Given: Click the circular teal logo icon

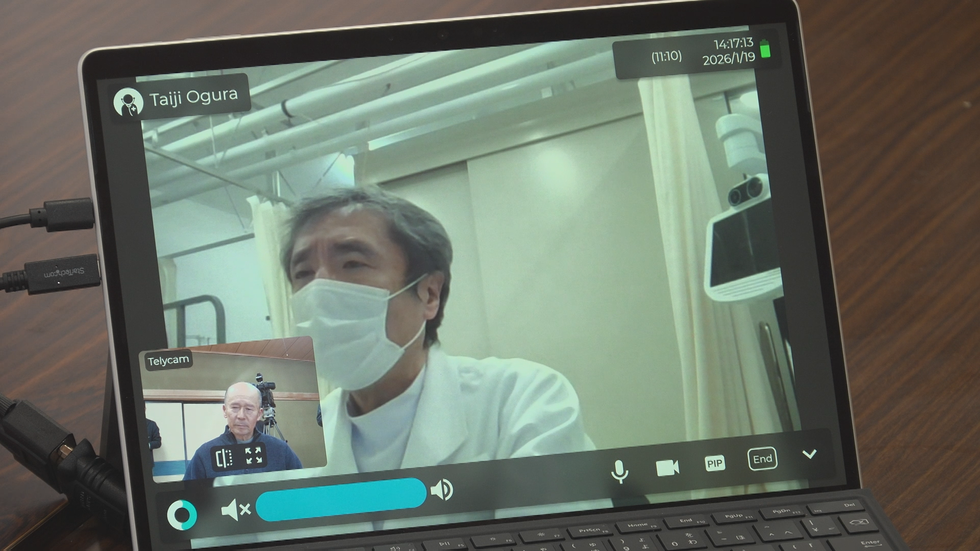Looking at the screenshot, I should pyautogui.click(x=182, y=515).
